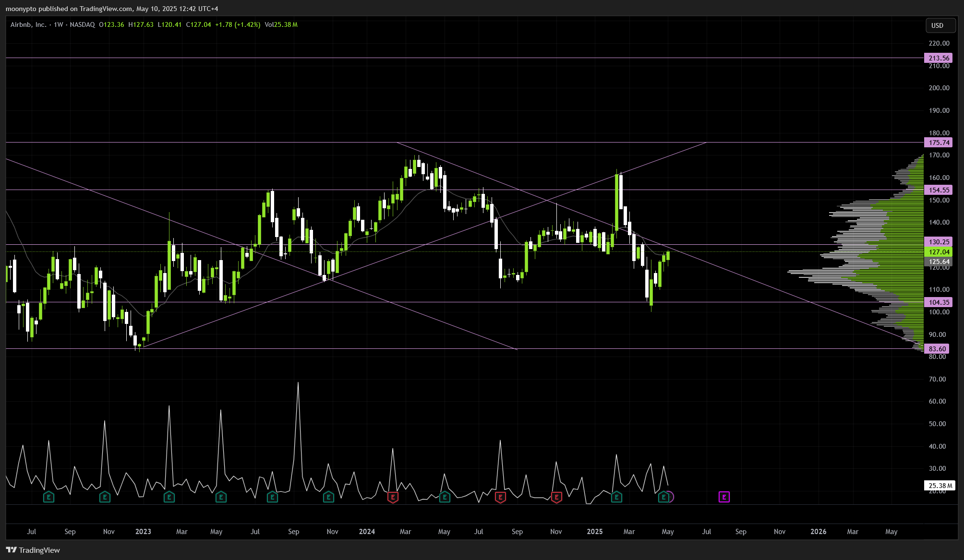Click the Vol 25.38 M legend text
The image size is (964, 560).
(281, 24)
